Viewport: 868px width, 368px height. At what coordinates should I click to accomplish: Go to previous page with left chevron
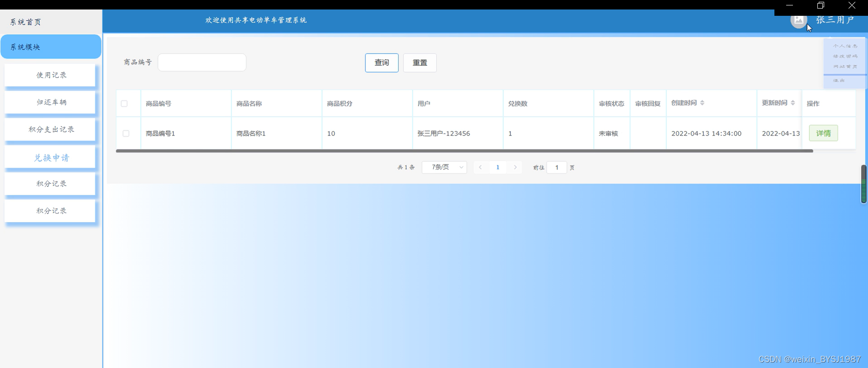coord(480,167)
